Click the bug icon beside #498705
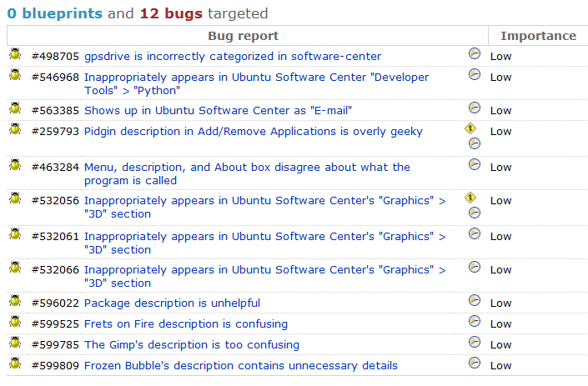Screen dimensions: 588x386 click(x=15, y=54)
